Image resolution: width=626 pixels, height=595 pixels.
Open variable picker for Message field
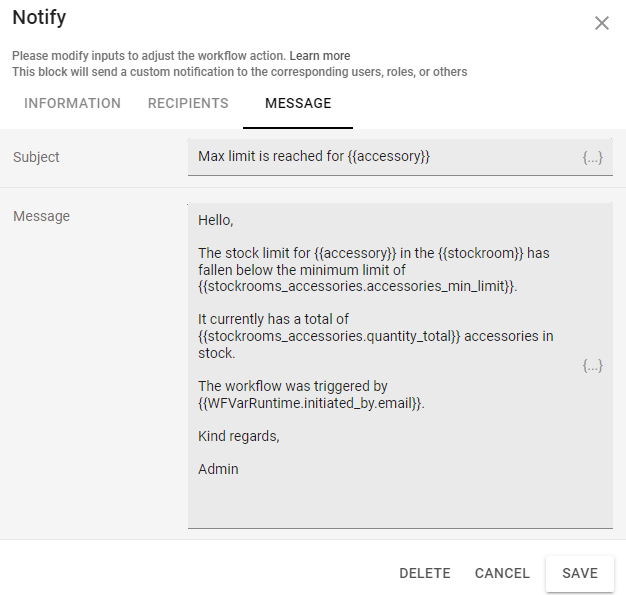coord(593,366)
